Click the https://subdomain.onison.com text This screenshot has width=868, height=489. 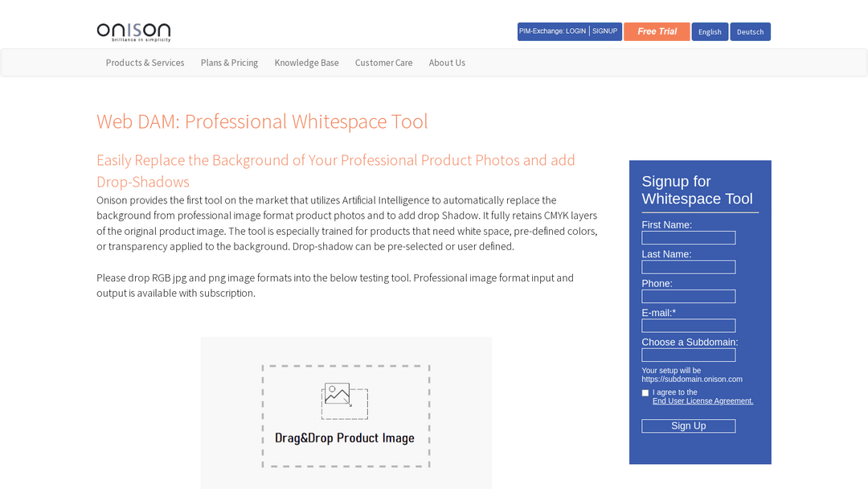[x=692, y=380]
